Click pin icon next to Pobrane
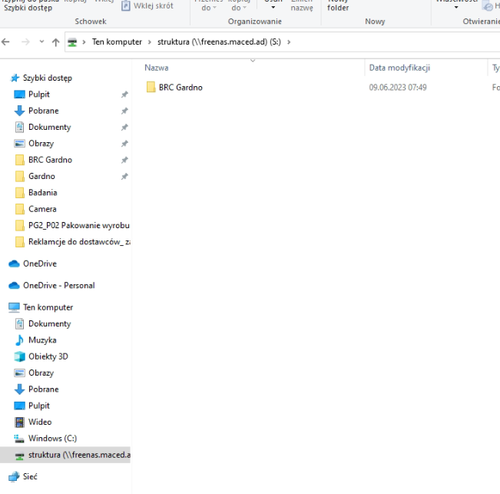500x494 pixels. pos(125,111)
